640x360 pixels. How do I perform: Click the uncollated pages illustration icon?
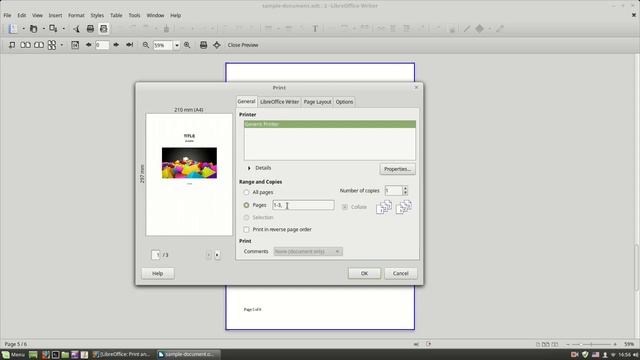404,207
